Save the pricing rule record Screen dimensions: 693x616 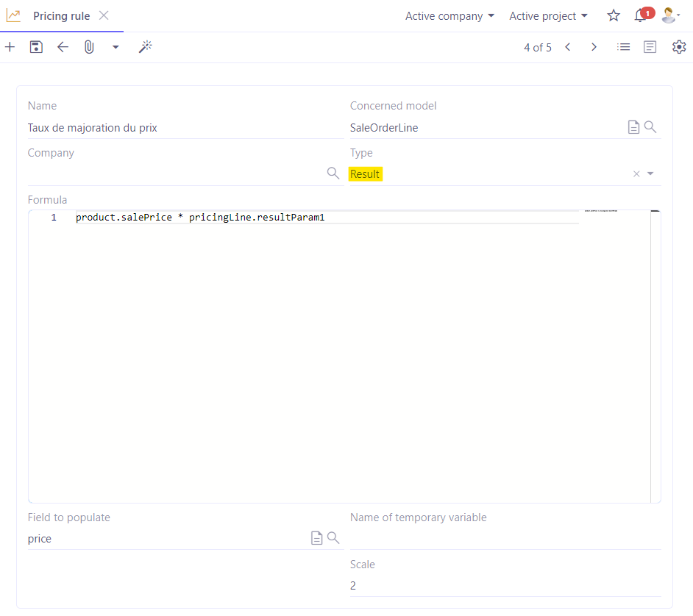36,47
